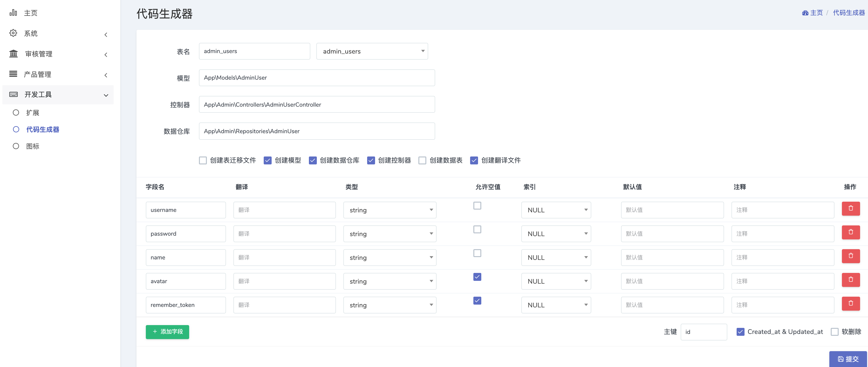
Task: Enable the 创建表迁移文件 checkbox
Action: click(x=202, y=160)
